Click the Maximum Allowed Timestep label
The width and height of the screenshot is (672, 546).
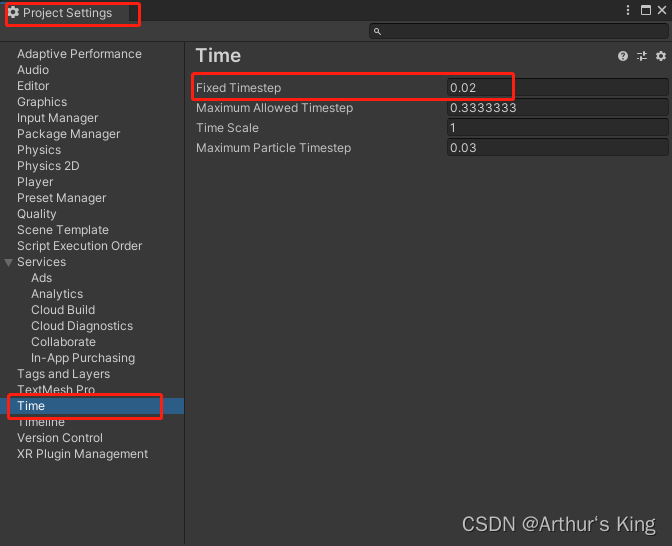pyautogui.click(x=274, y=108)
